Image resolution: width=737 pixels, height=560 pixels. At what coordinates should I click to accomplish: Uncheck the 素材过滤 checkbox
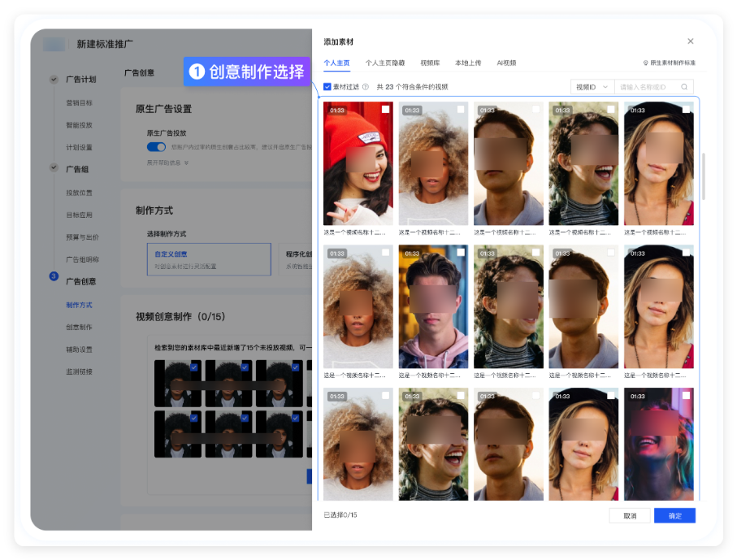coord(327,87)
